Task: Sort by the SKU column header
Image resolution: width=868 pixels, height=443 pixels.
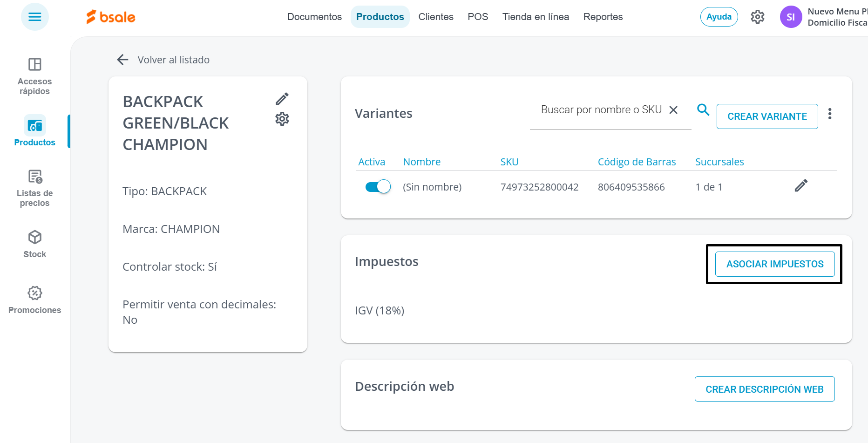Action: (509, 162)
